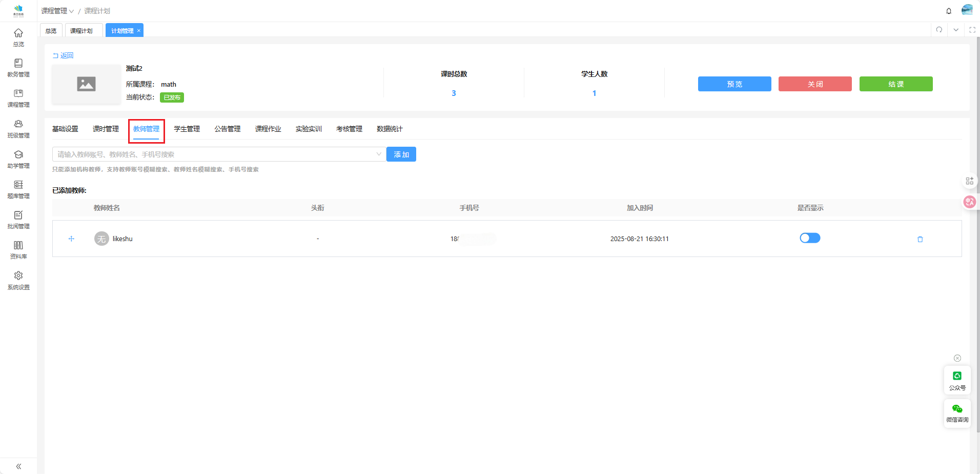
Task: Click the refresh icon in tab bar
Action: pos(939,30)
